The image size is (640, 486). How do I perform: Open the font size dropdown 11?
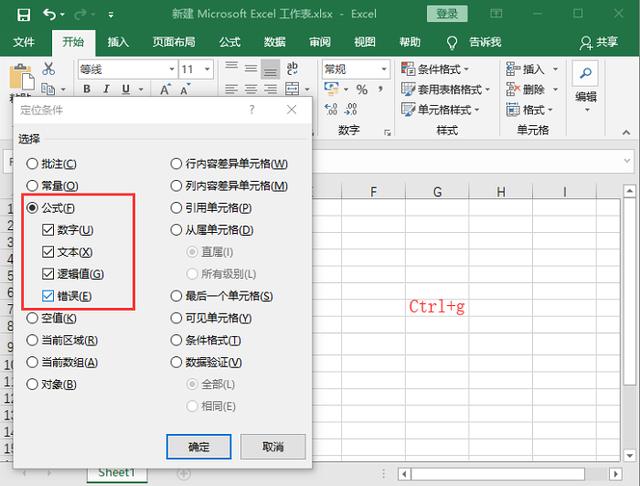coord(207,69)
